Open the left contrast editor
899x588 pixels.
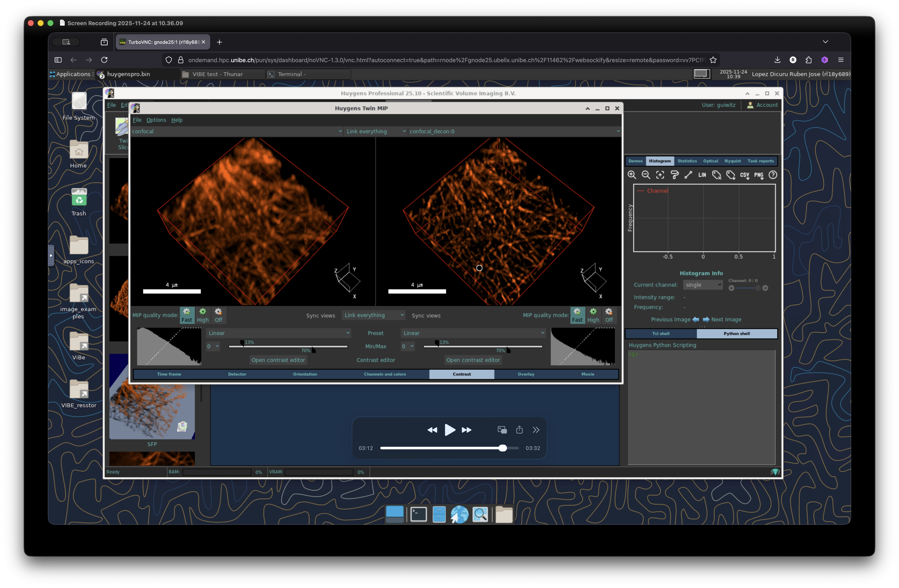click(278, 360)
